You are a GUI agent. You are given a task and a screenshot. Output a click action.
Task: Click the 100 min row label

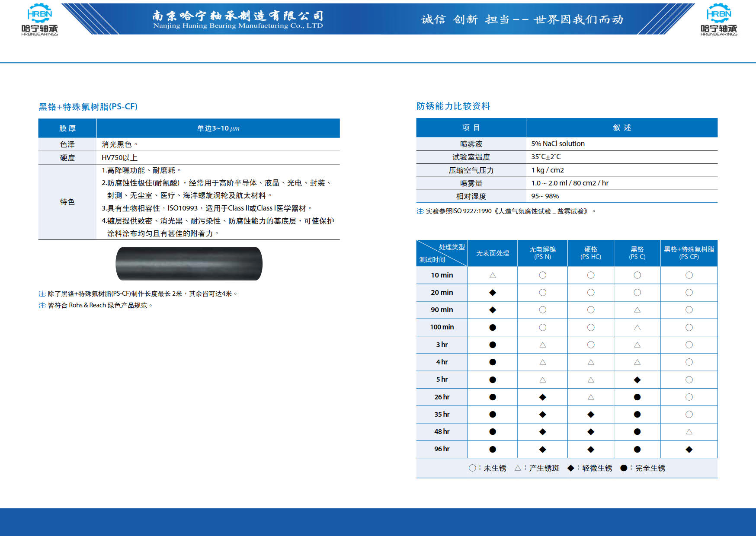[x=442, y=327]
